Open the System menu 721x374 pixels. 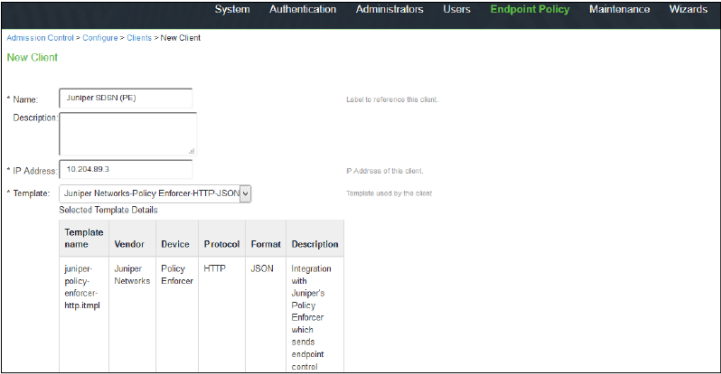pyautogui.click(x=232, y=9)
